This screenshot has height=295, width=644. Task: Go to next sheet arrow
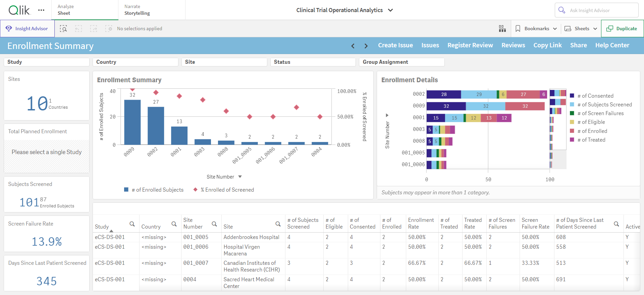[x=366, y=46]
